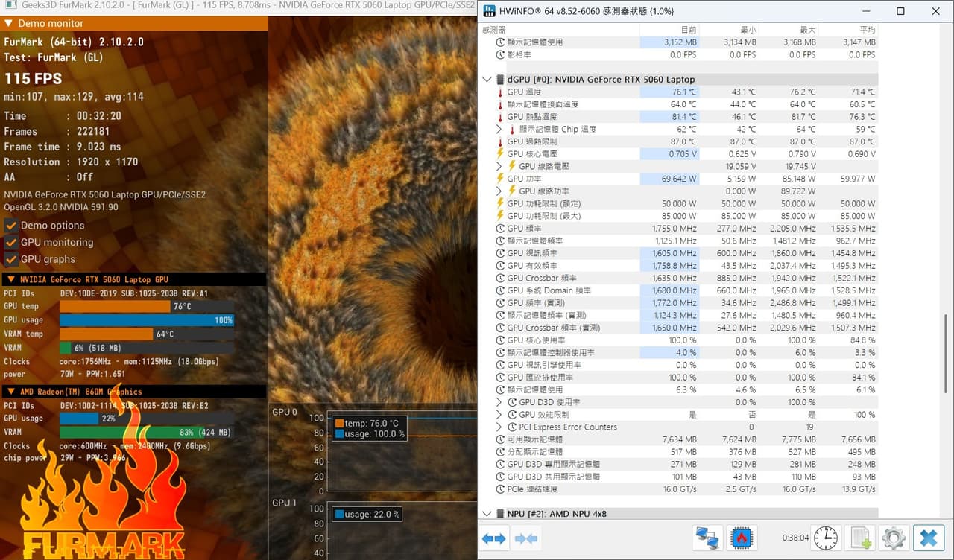Click the 最大 column header
This screenshot has width=954, height=560.
[x=808, y=30]
